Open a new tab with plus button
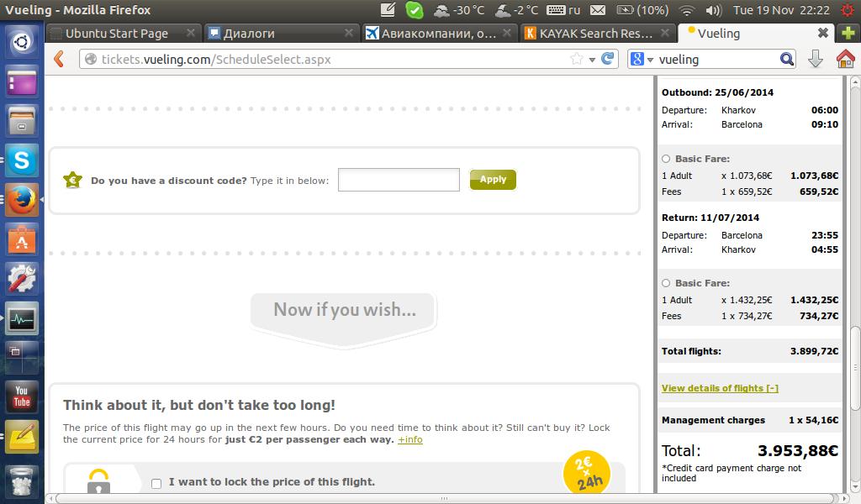Image resolution: width=861 pixels, height=504 pixels. point(849,33)
